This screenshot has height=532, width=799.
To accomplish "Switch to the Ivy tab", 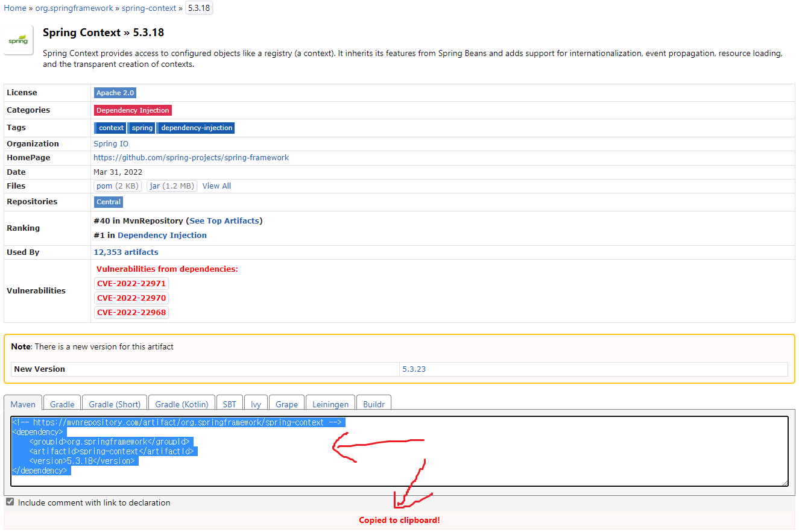I will click(x=256, y=404).
